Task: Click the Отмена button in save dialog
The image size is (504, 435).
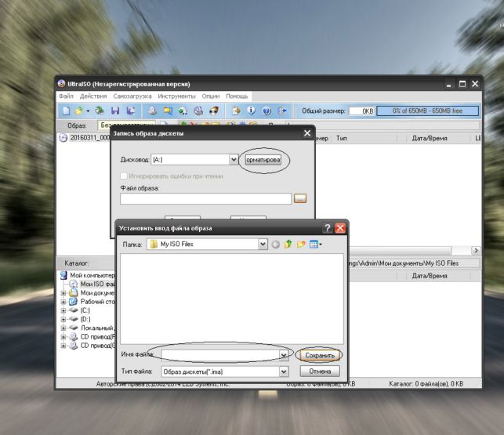Action: tap(320, 372)
